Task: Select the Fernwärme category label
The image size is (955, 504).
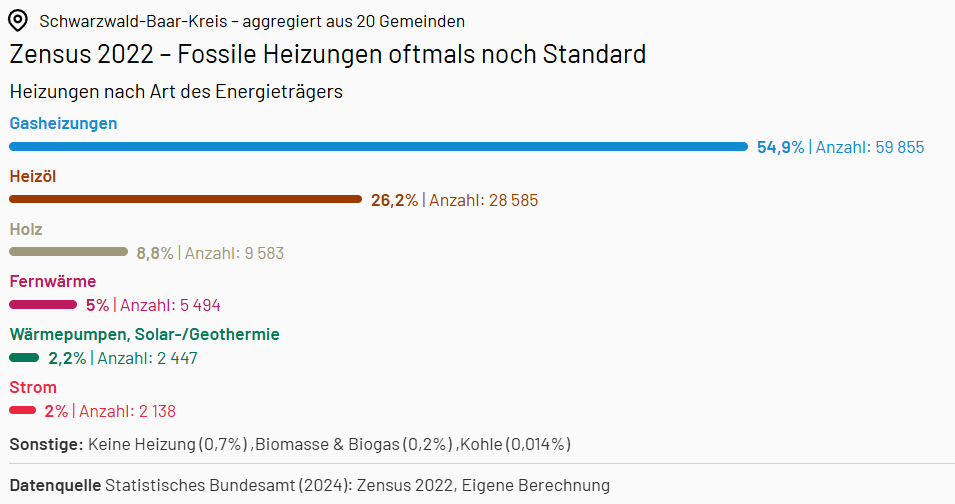Action: (53, 281)
